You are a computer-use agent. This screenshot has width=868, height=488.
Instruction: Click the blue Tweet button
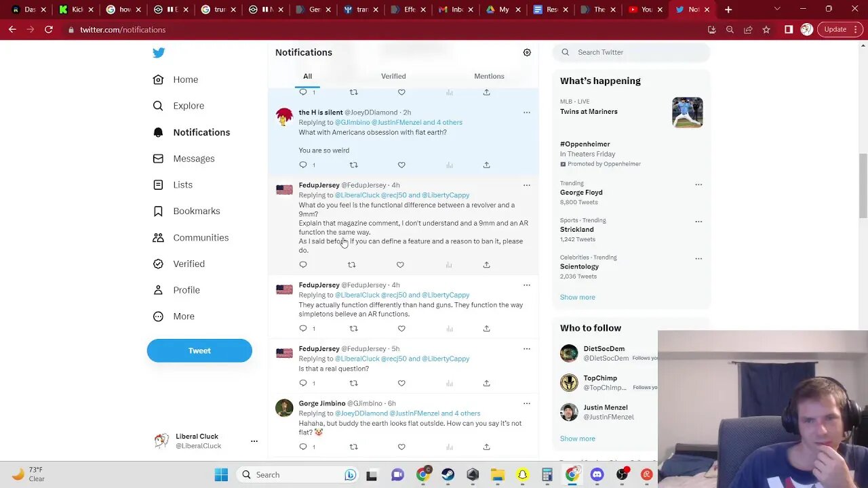click(x=199, y=350)
